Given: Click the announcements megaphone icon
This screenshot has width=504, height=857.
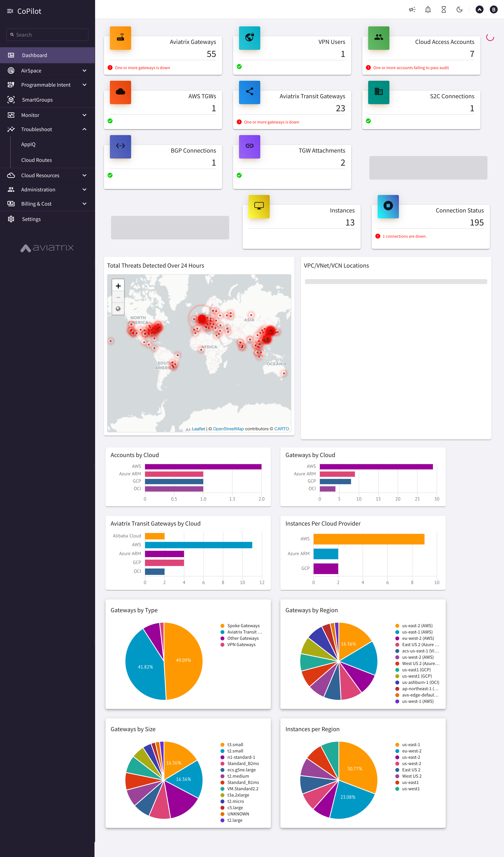Looking at the screenshot, I should click(412, 9).
